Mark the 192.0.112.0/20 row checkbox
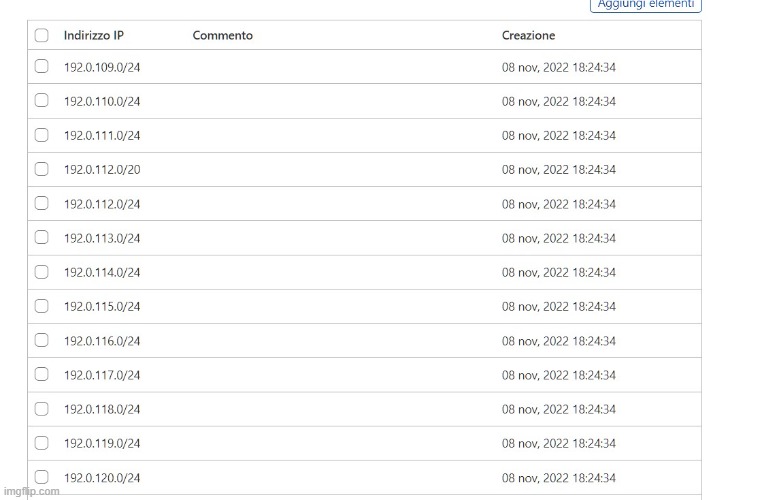Image resolution: width=762 pixels, height=500 pixels. (41, 169)
